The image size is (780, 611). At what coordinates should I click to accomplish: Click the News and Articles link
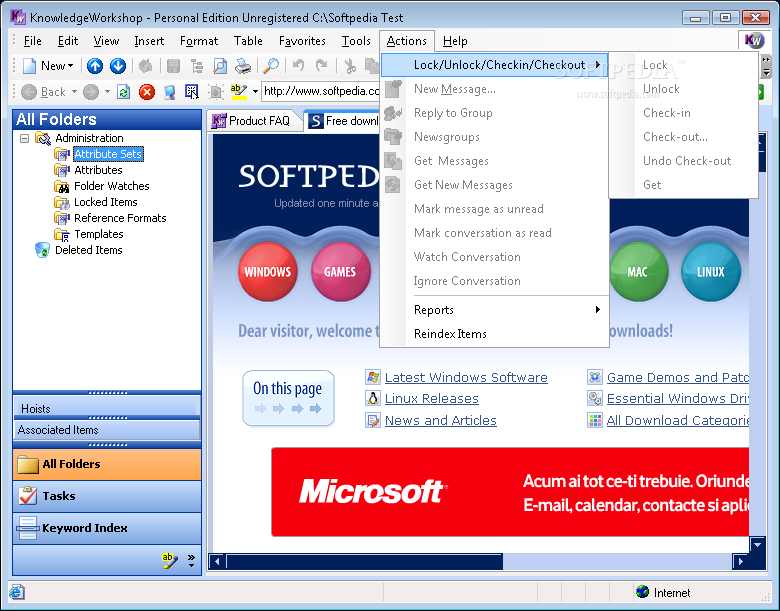[x=441, y=420]
